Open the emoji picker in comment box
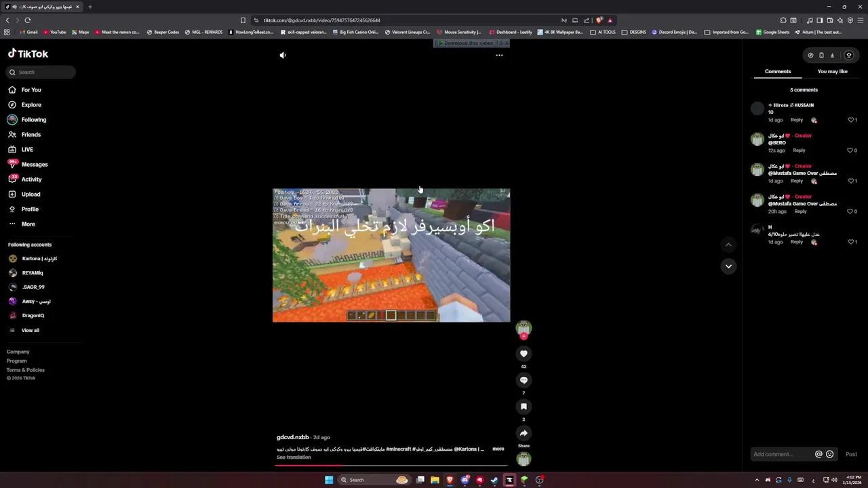 tap(829, 454)
